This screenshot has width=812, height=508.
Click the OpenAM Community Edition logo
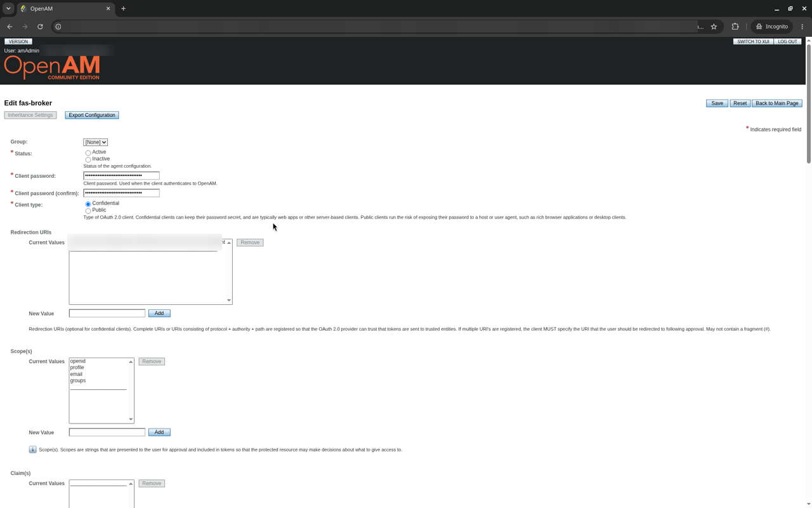pos(52,67)
